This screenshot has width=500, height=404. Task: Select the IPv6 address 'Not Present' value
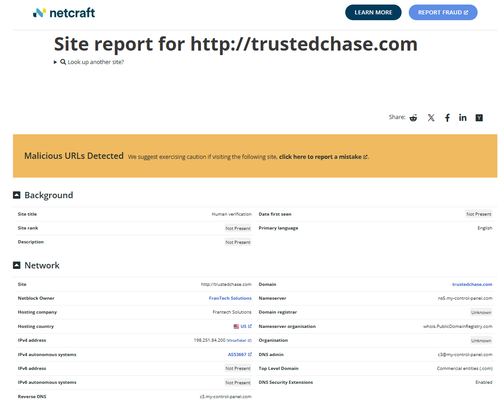click(238, 368)
